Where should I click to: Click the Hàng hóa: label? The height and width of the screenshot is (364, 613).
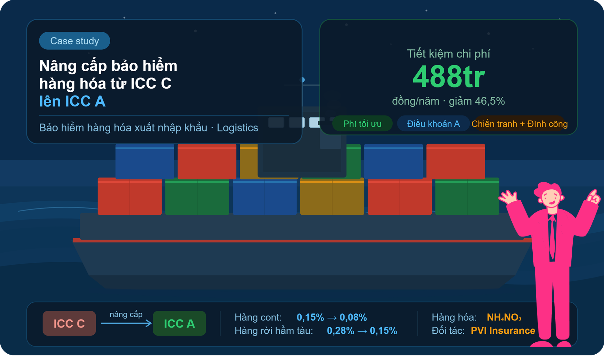coord(454,317)
